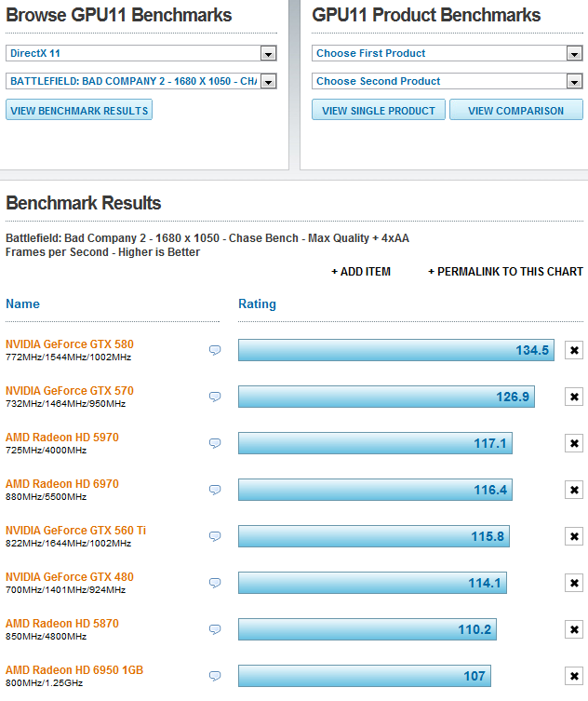Click clock speeds text 725MHz/4000MHz
The width and height of the screenshot is (588, 701).
[46, 451]
